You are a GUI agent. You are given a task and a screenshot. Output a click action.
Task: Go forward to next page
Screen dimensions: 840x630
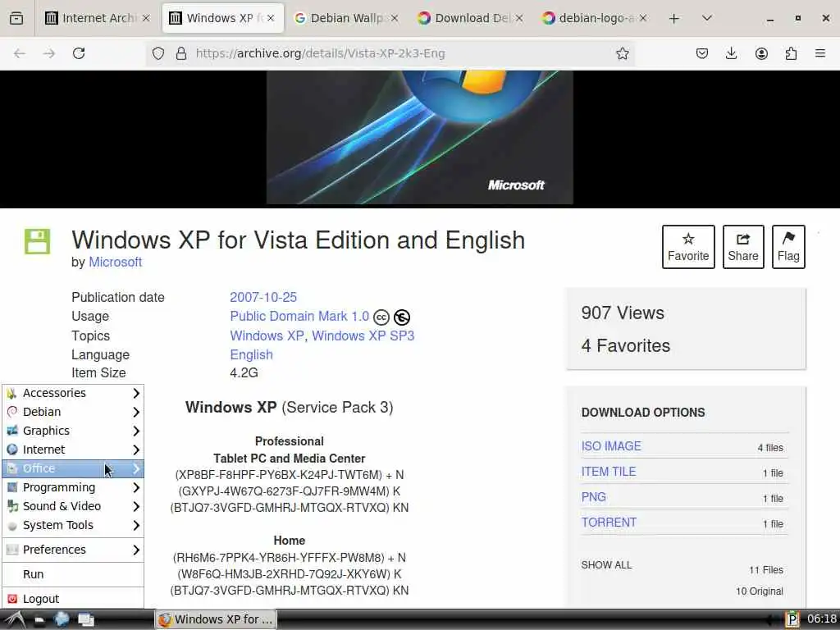[48, 53]
